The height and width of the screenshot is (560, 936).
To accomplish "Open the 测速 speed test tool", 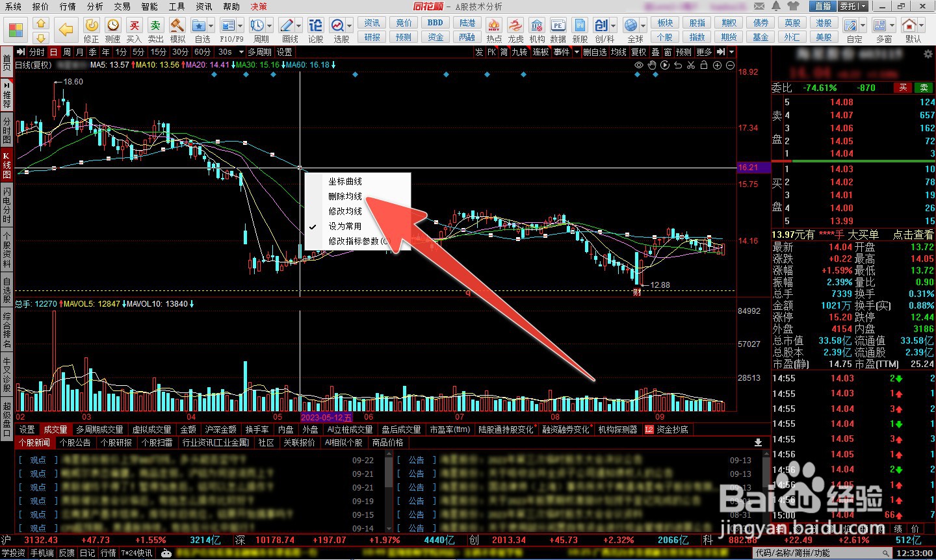I will point(113,30).
